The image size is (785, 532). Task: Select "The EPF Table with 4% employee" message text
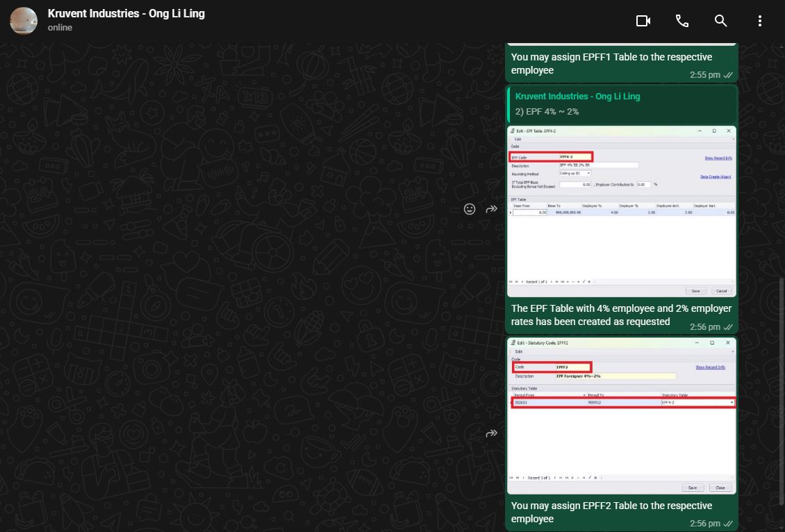(621, 315)
